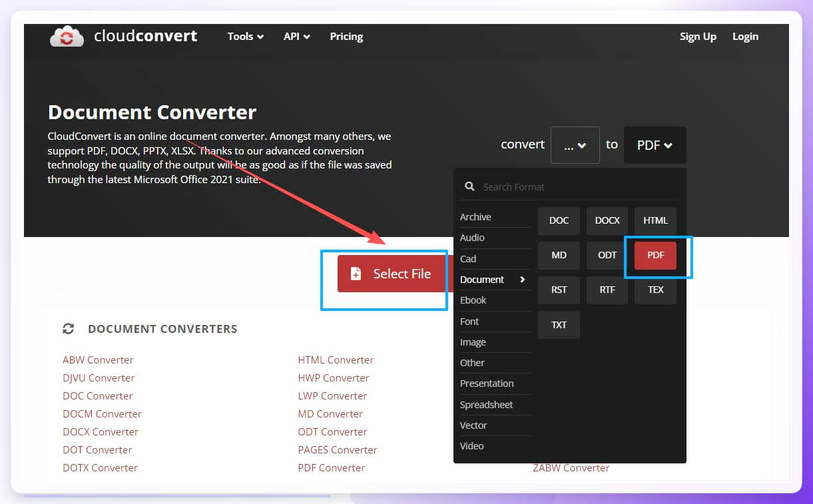The image size is (813, 504).
Task: Click the cloudconvert brand name text
Action: click(x=146, y=36)
